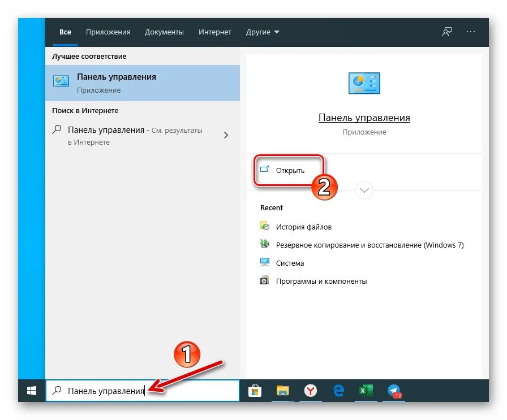Click the Recent heading
507x420 pixels.
coord(271,207)
